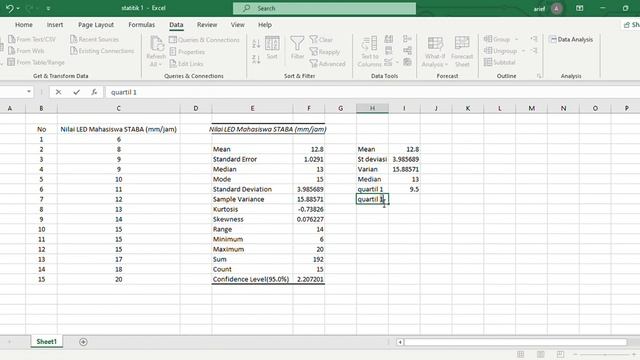Viewport: 640px width, 360px height.
Task: Click Edit Links command
Action: point(186,64)
